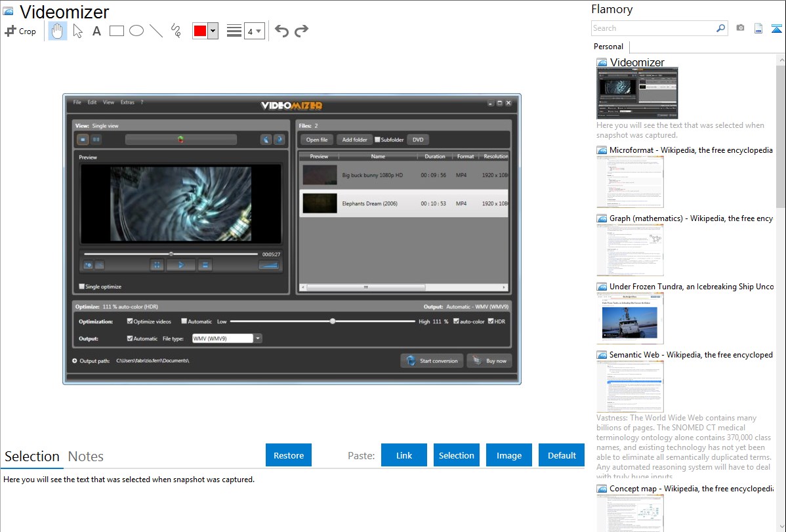
Task: Toggle the Subfolder checkbox
Action: [x=377, y=140]
